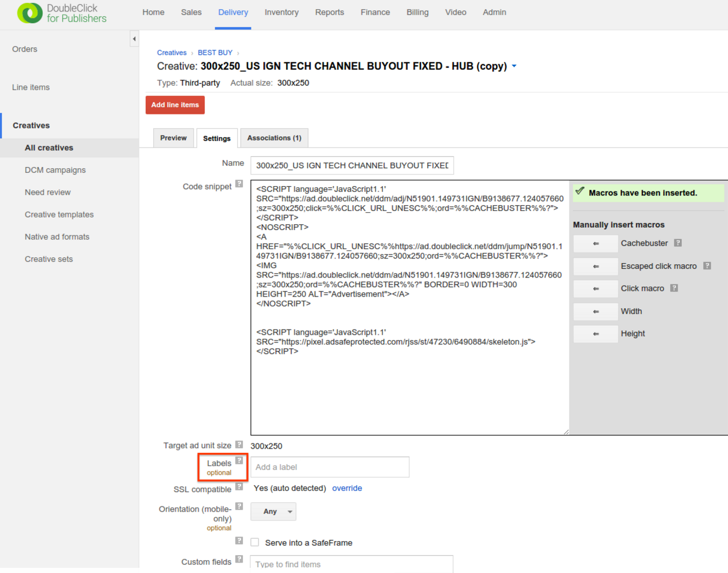728x573 pixels.
Task: Insert the Cachebuster macro arrow
Action: (x=596, y=243)
